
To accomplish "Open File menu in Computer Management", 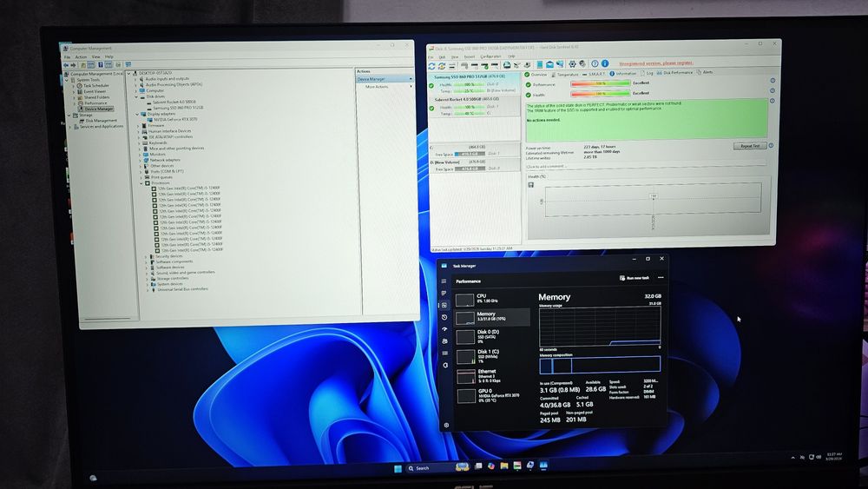I will point(67,57).
